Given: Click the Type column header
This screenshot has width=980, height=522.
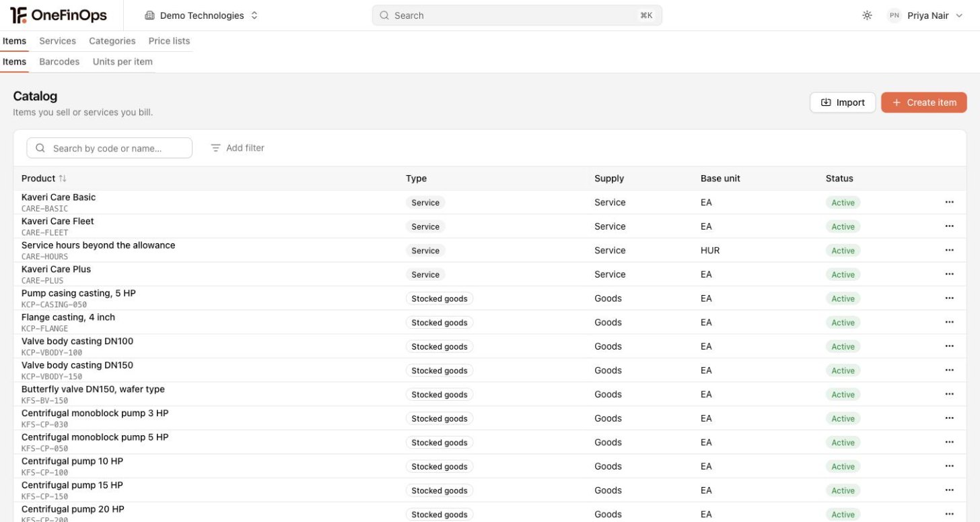Looking at the screenshot, I should pyautogui.click(x=416, y=178).
